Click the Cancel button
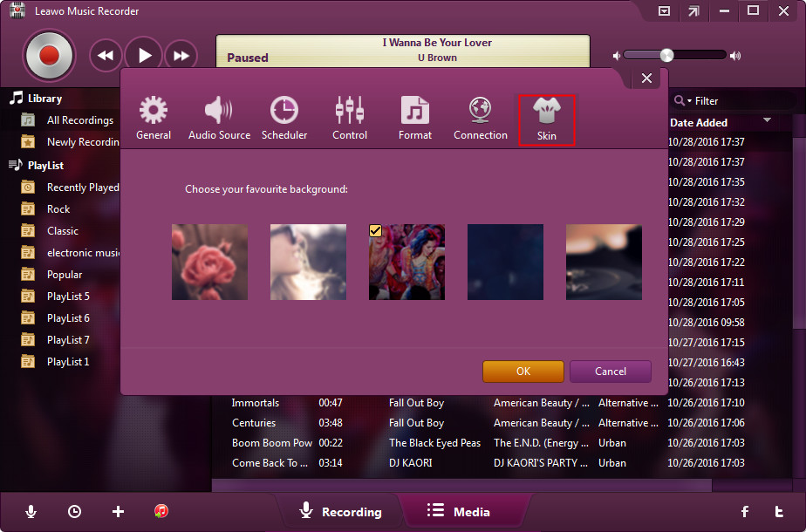The image size is (806, 532). tap(611, 371)
